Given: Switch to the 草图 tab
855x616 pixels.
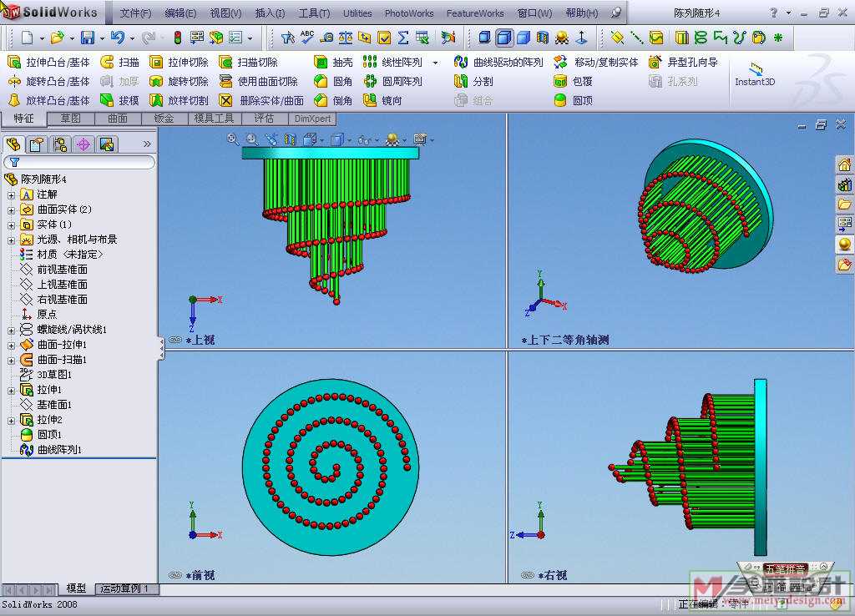Looking at the screenshot, I should pyautogui.click(x=71, y=119).
